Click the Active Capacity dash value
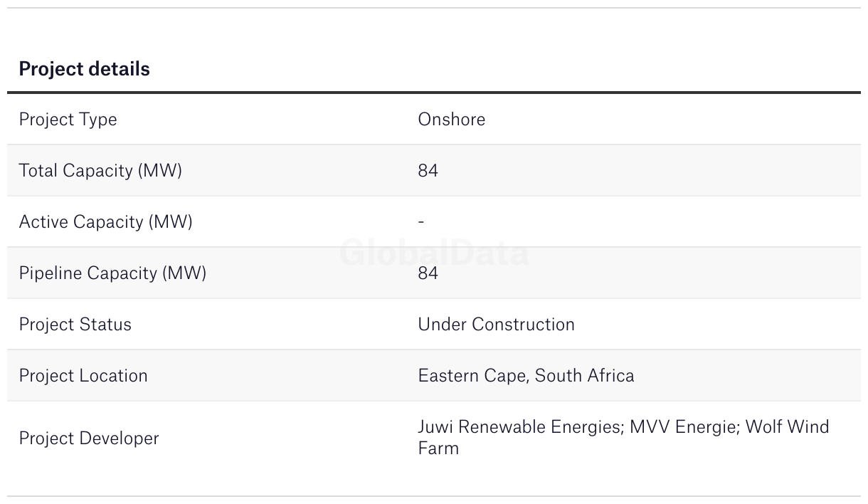This screenshot has width=868, height=504. click(x=421, y=222)
